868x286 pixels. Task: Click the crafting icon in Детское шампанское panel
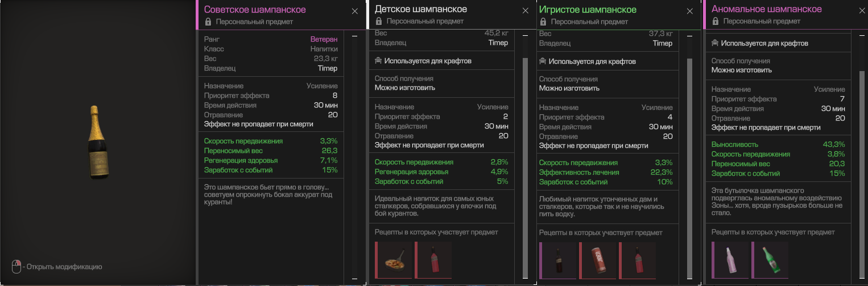[378, 61]
